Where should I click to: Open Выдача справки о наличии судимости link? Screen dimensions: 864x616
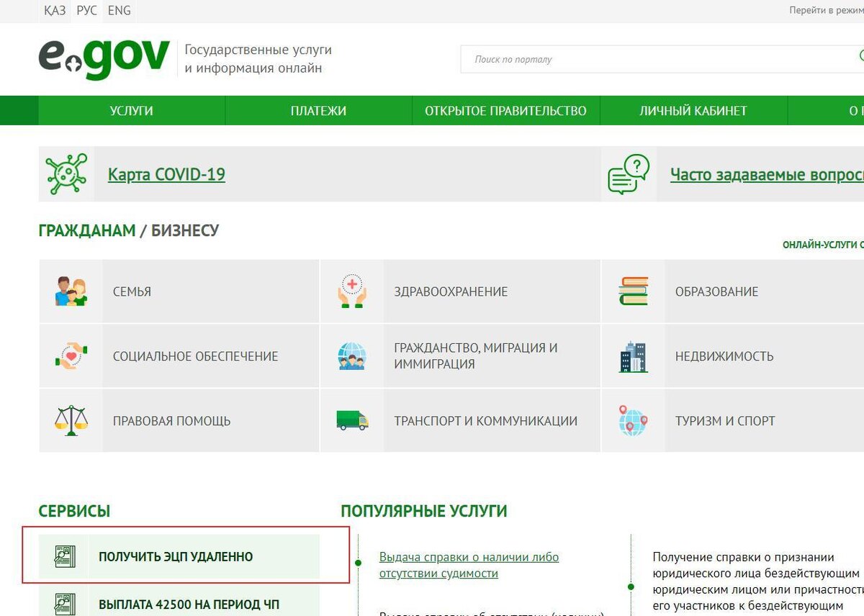click(x=469, y=565)
